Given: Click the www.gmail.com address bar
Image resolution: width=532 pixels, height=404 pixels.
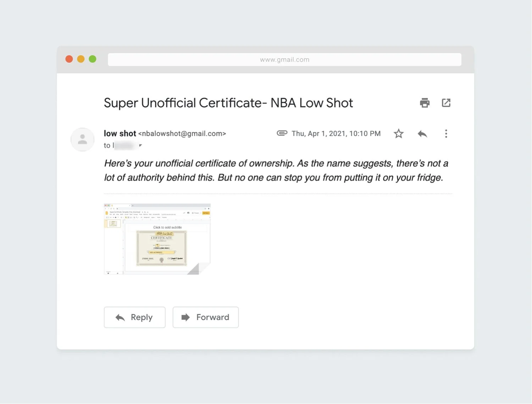Looking at the screenshot, I should (284, 60).
